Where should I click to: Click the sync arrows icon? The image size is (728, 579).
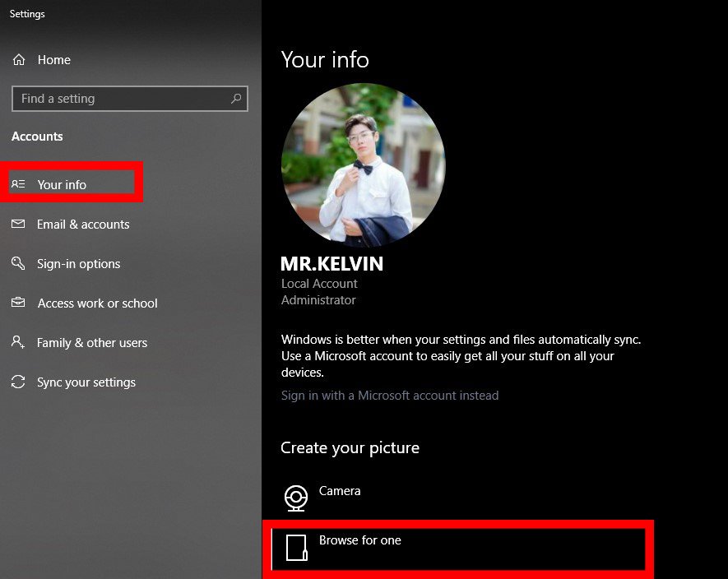click(x=18, y=382)
